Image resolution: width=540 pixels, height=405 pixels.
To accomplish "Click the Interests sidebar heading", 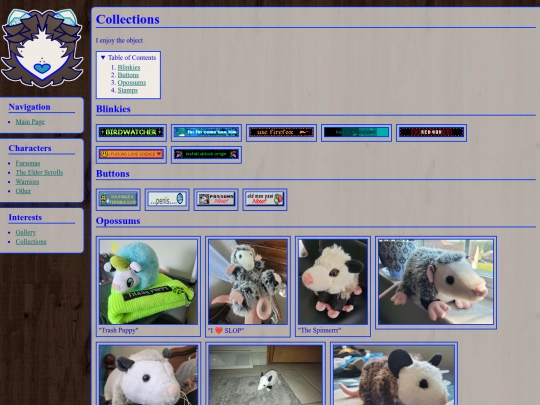I will pos(25,217).
